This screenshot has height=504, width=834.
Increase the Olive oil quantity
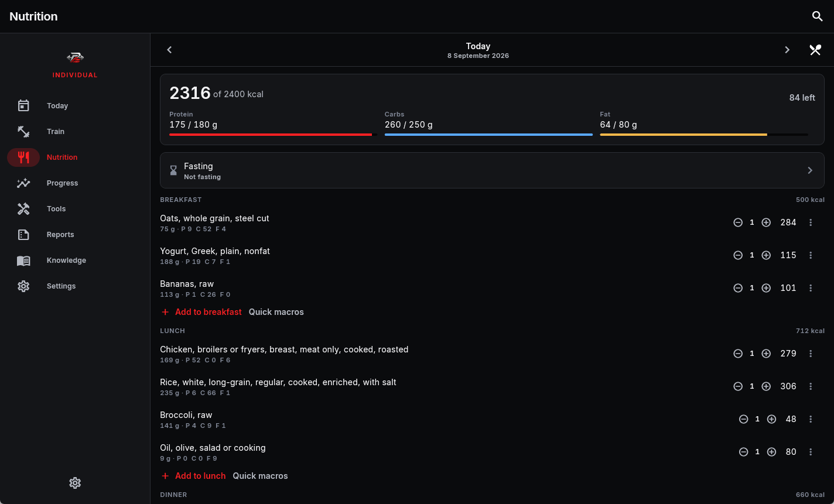point(771,452)
